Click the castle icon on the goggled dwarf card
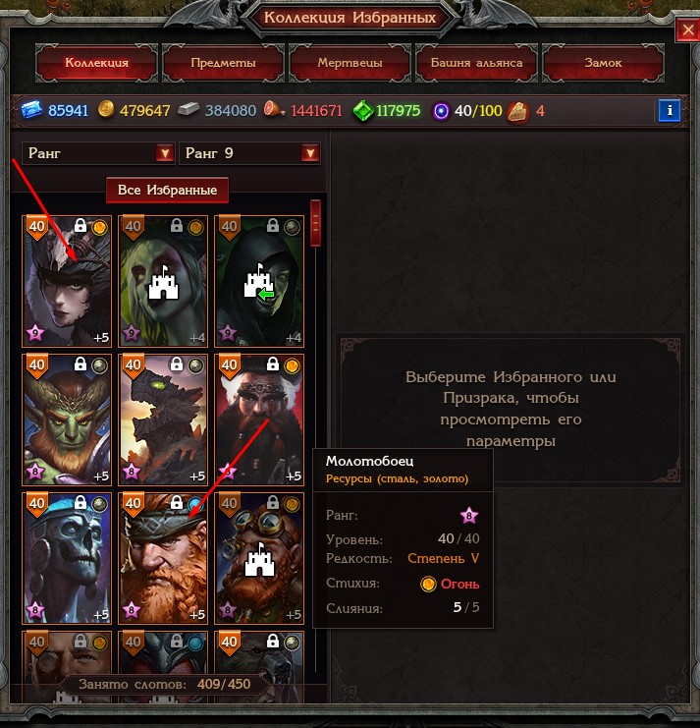The width and height of the screenshot is (700, 728). (x=259, y=559)
